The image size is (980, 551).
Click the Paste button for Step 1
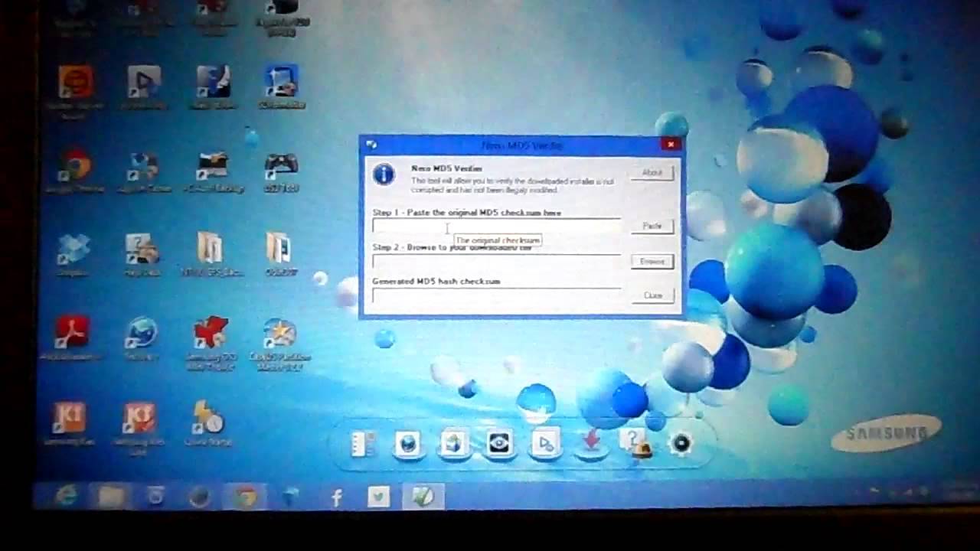point(652,226)
